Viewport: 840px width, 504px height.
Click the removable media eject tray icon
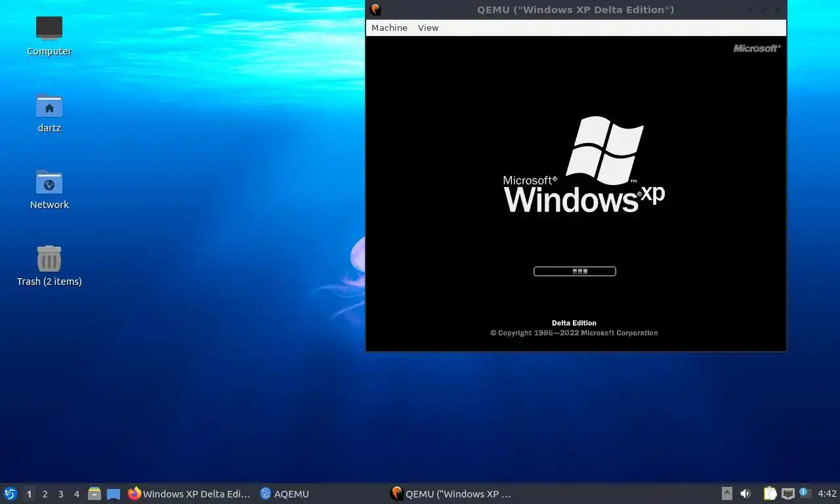pyautogui.click(x=727, y=493)
